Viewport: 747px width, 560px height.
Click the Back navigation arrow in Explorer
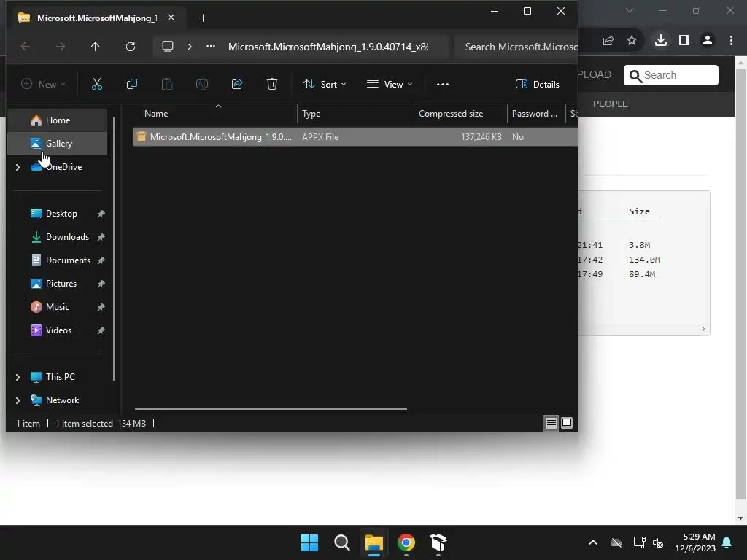pos(26,47)
